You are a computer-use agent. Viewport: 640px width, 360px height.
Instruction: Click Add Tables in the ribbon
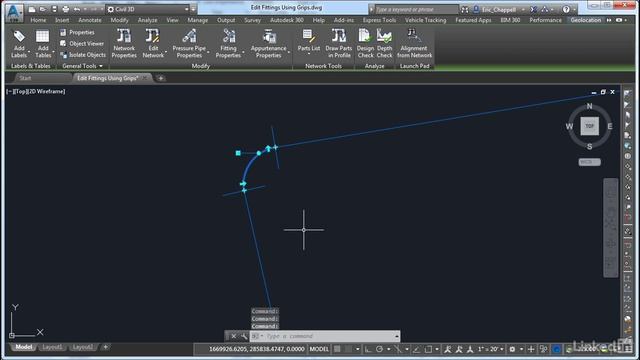[x=42, y=44]
